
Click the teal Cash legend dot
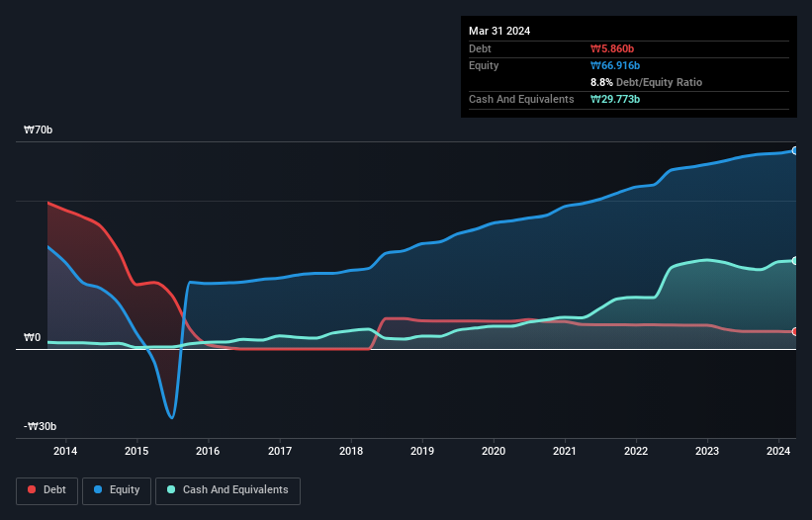[x=171, y=489]
